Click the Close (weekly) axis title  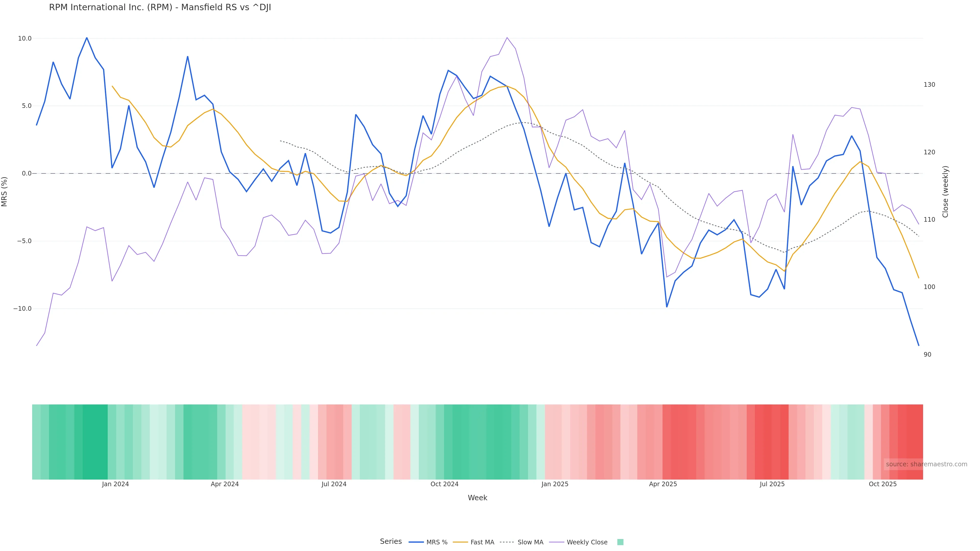point(945,192)
